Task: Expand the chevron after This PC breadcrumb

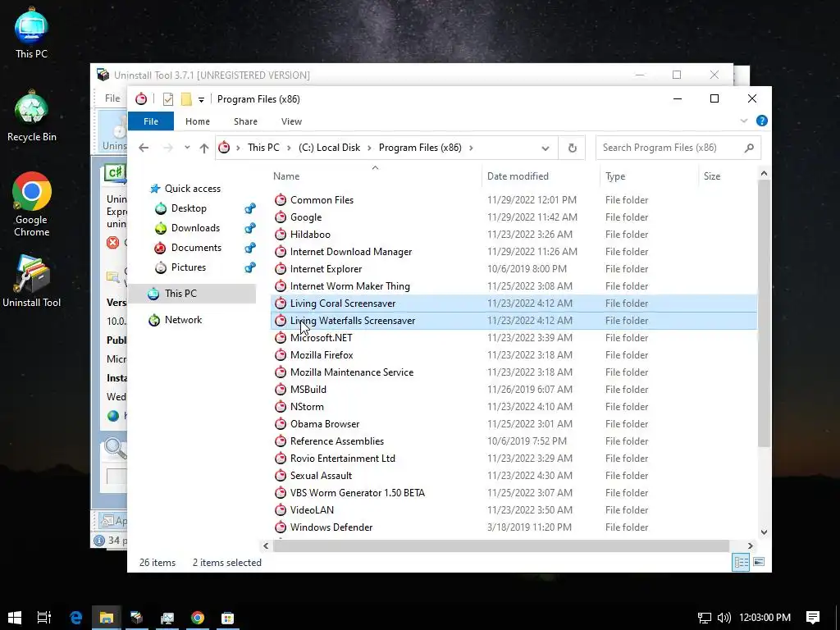Action: coord(289,148)
